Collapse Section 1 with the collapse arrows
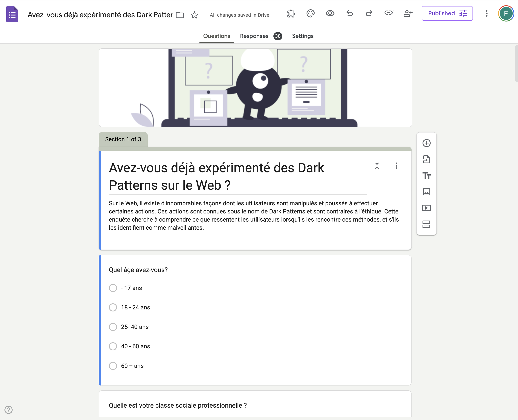518x420 pixels. pyautogui.click(x=377, y=166)
